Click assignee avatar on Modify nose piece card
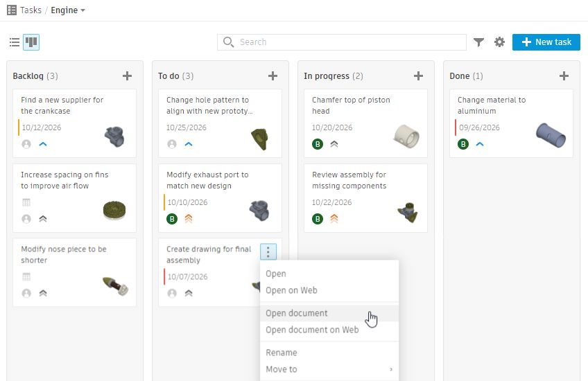Screen dimensions: 588x381 (x=26, y=293)
